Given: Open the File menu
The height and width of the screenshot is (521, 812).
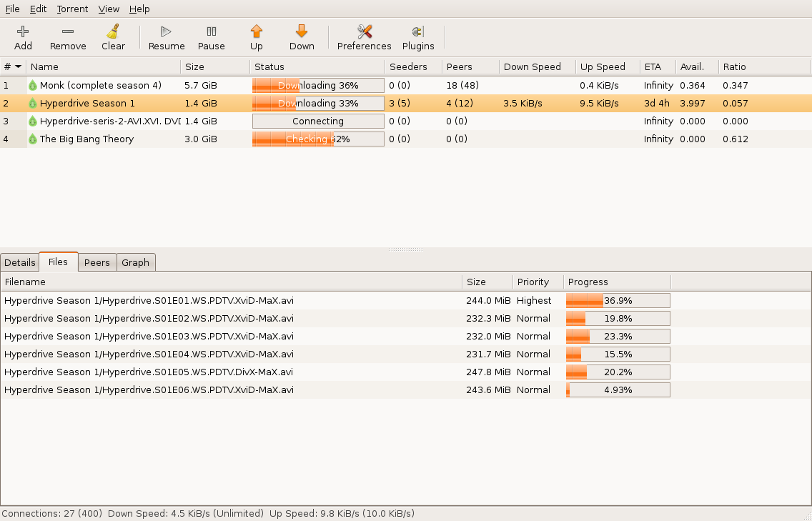Looking at the screenshot, I should (12, 9).
